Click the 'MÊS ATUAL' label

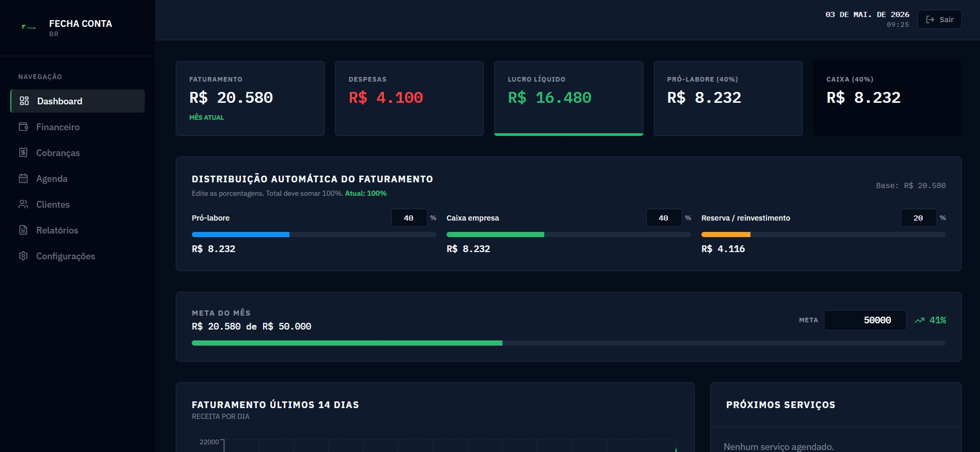click(206, 118)
